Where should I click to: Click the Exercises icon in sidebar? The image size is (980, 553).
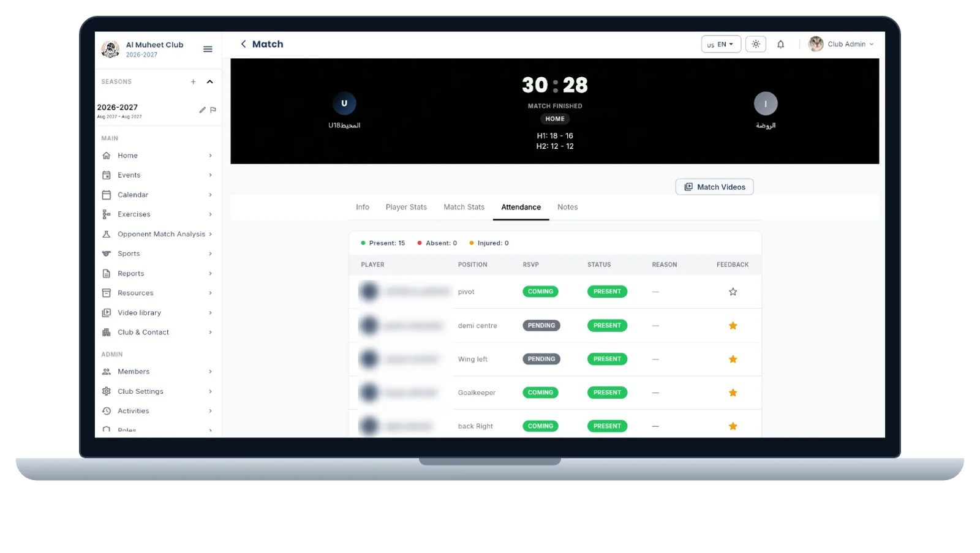[107, 214]
